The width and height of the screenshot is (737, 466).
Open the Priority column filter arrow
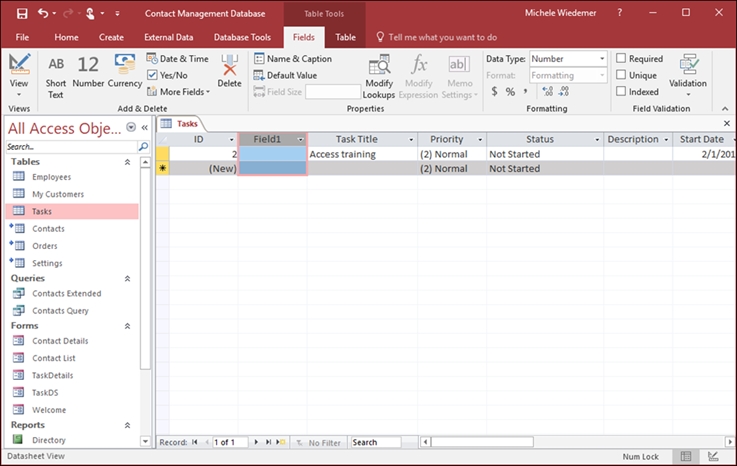480,140
